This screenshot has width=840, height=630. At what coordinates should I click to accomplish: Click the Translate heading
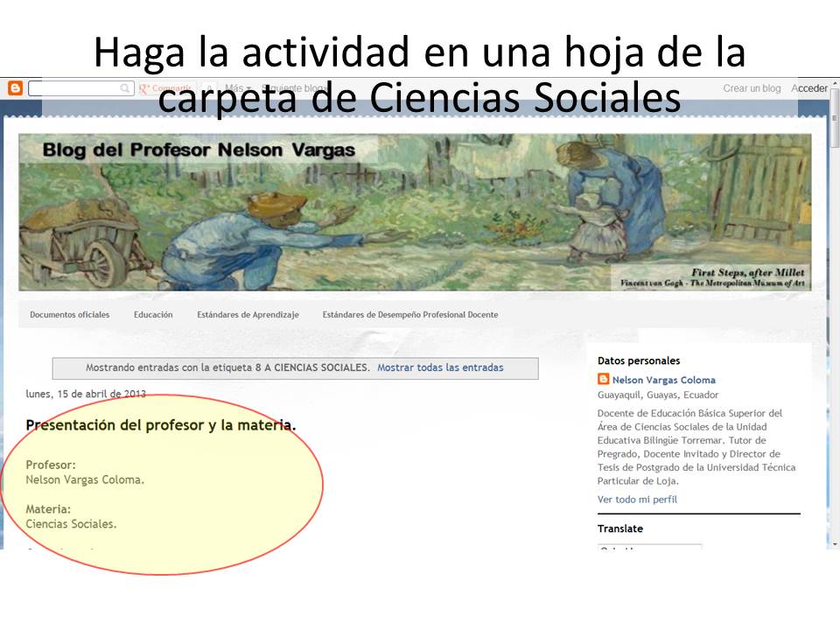click(620, 528)
